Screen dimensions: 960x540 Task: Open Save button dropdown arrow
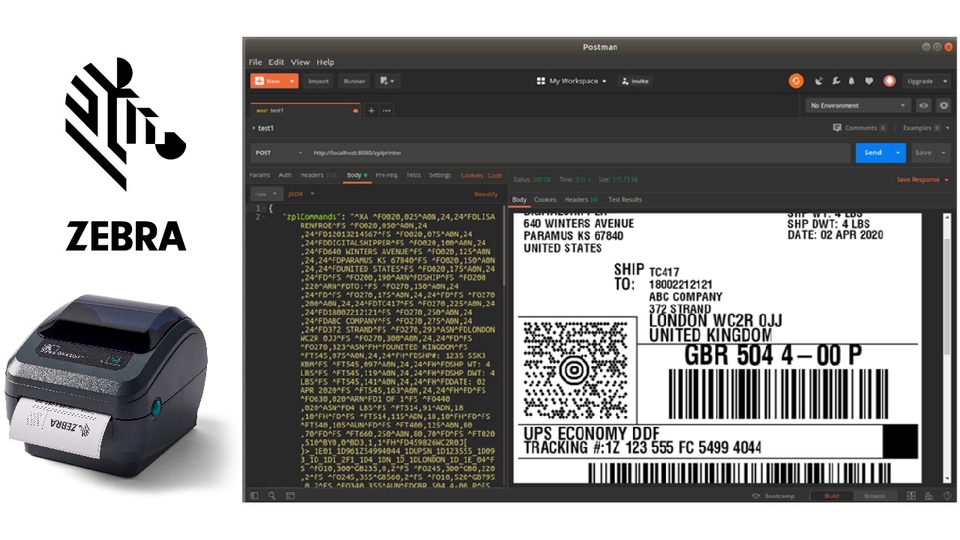943,152
